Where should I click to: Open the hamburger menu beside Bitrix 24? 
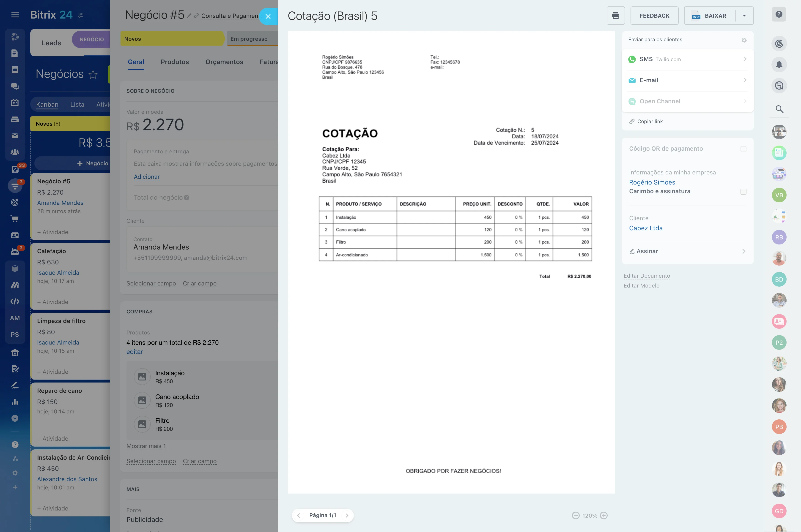click(15, 15)
